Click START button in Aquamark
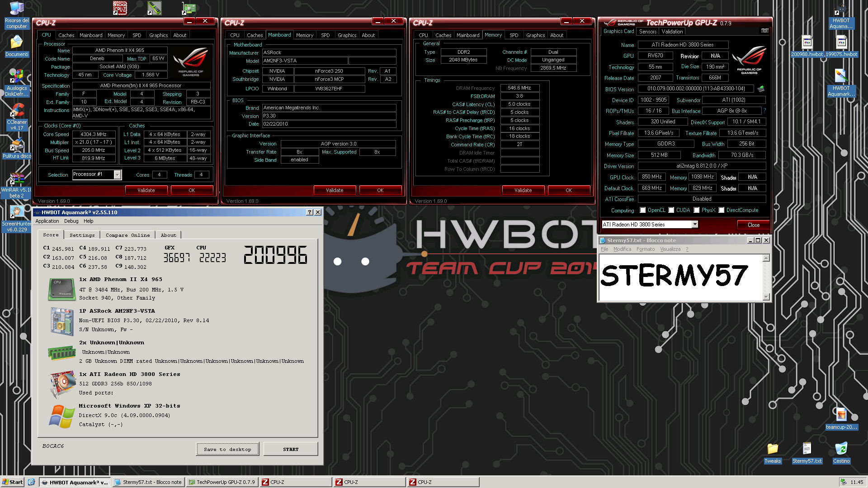The height and width of the screenshot is (488, 868). tap(291, 449)
